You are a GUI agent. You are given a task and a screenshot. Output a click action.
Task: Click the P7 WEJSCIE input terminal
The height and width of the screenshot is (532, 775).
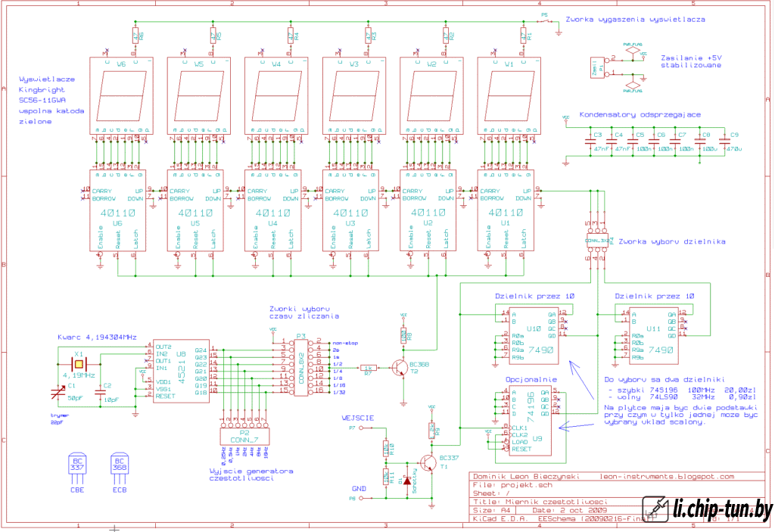[360, 428]
